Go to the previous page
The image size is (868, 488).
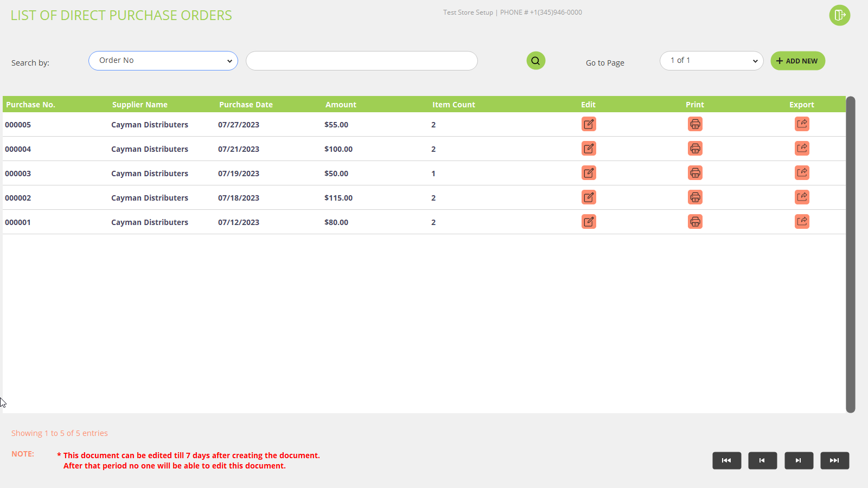point(762,460)
